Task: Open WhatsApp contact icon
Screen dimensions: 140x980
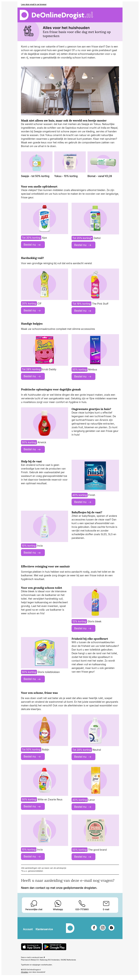Action: pyautogui.click(x=58, y=903)
